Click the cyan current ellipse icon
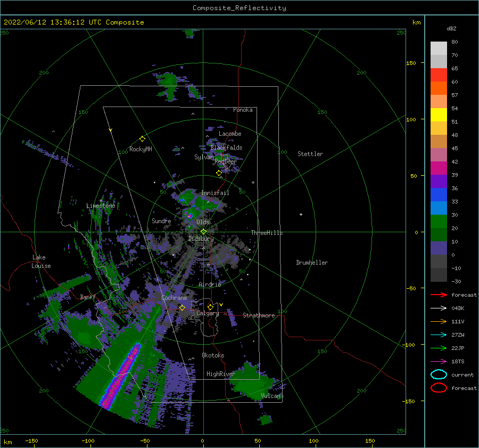The height and width of the screenshot is (448, 479). pyautogui.click(x=439, y=374)
